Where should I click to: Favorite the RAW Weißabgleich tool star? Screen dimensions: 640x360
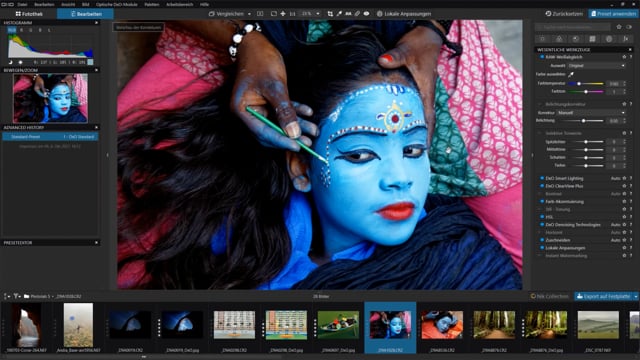624,57
